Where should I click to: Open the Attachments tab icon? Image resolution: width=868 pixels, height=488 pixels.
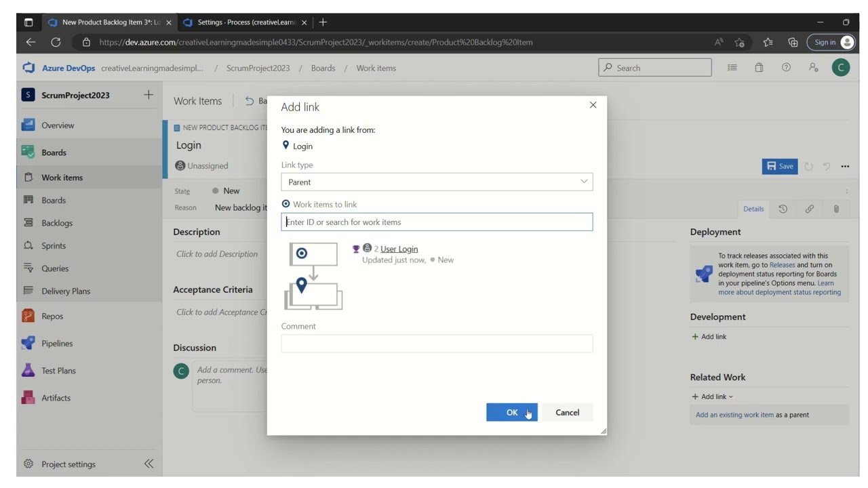836,209
